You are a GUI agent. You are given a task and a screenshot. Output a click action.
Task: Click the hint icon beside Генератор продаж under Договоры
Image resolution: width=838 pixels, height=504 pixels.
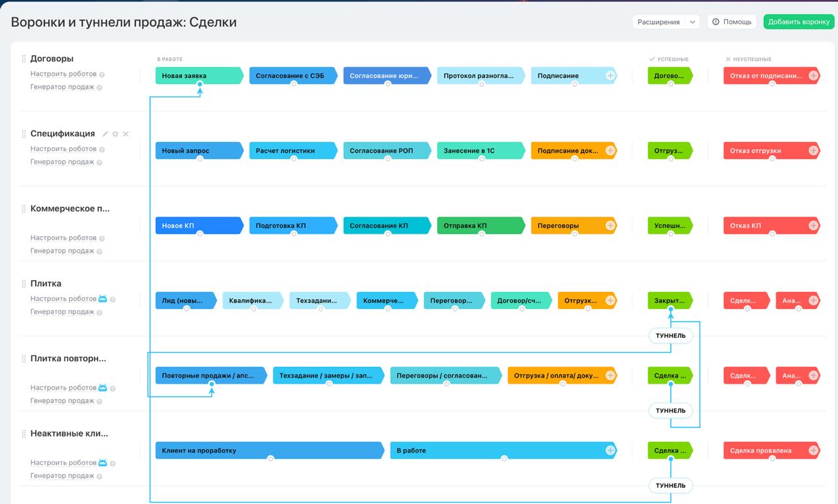[x=100, y=88]
